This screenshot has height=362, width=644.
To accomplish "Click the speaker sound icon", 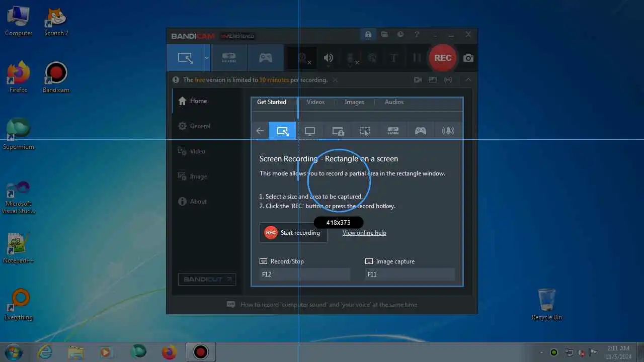I will pos(329,58).
